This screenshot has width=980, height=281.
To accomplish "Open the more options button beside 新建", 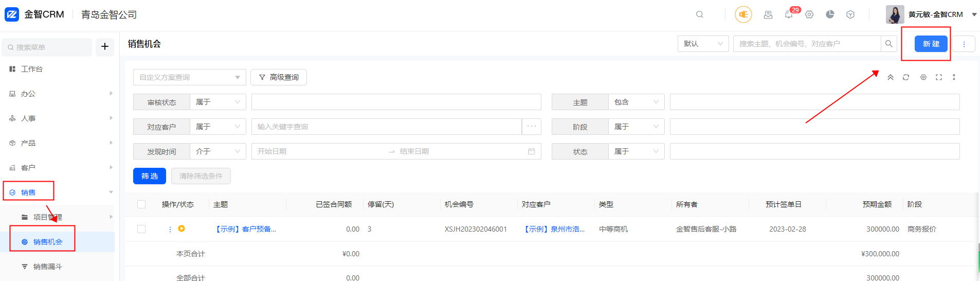I will coord(964,44).
